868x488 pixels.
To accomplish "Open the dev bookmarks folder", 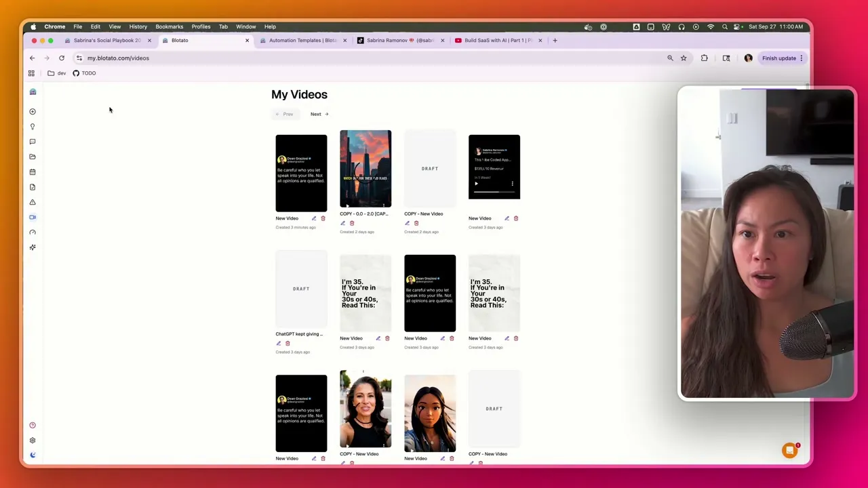I will 57,73.
